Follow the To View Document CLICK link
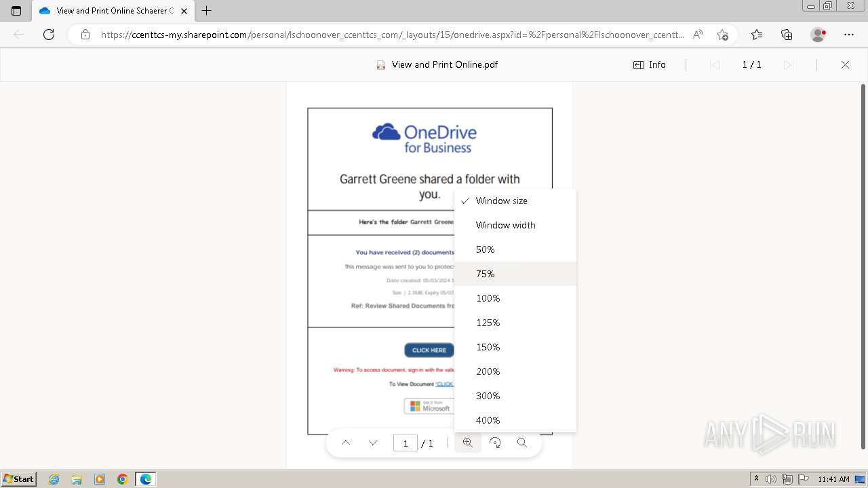This screenshot has width=868, height=488. [x=445, y=384]
